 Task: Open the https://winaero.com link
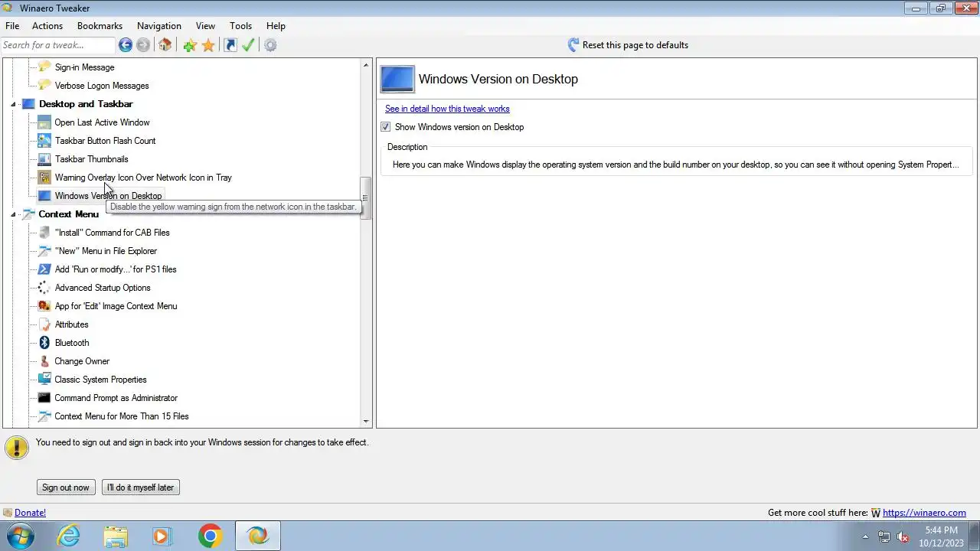coord(924,513)
